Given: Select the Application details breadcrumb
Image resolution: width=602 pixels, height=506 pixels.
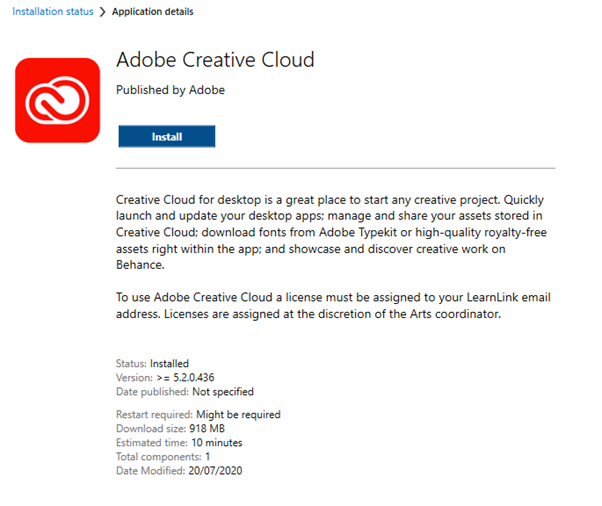Looking at the screenshot, I should [152, 12].
